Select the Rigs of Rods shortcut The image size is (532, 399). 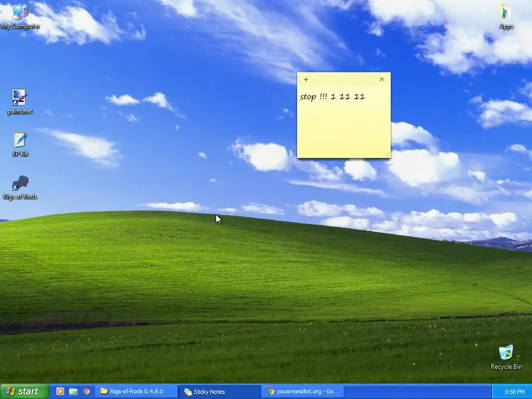click(20, 187)
